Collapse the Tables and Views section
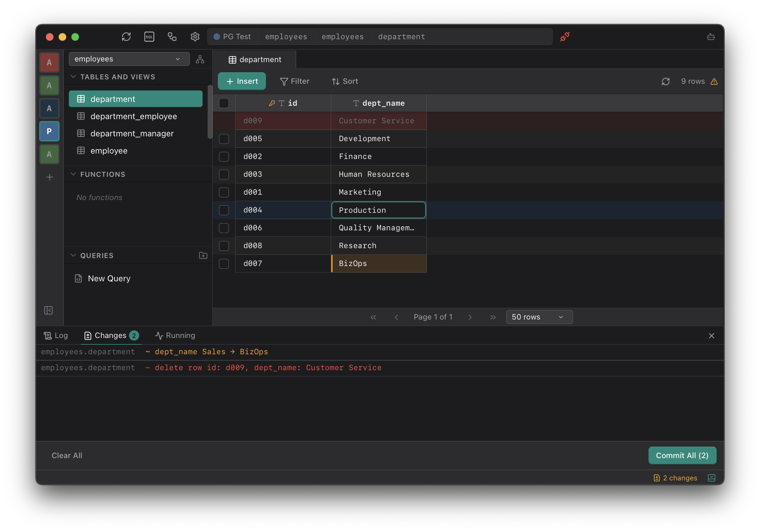The width and height of the screenshot is (760, 532). pos(74,77)
